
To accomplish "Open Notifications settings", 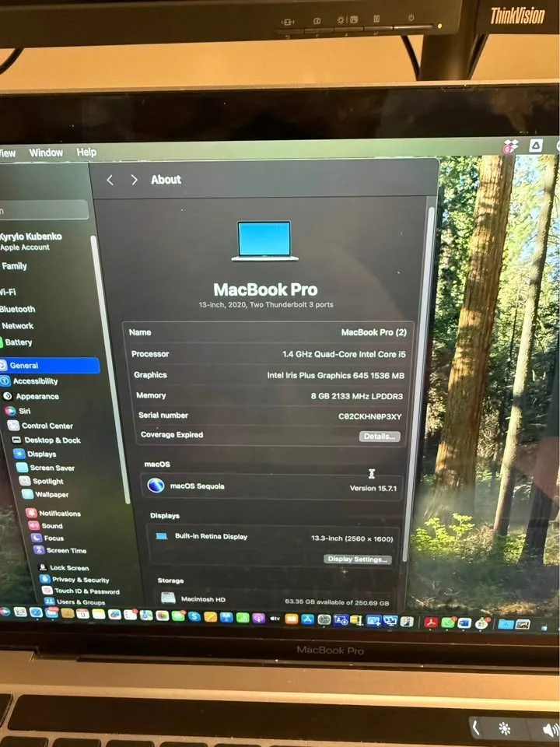I will click(54, 513).
